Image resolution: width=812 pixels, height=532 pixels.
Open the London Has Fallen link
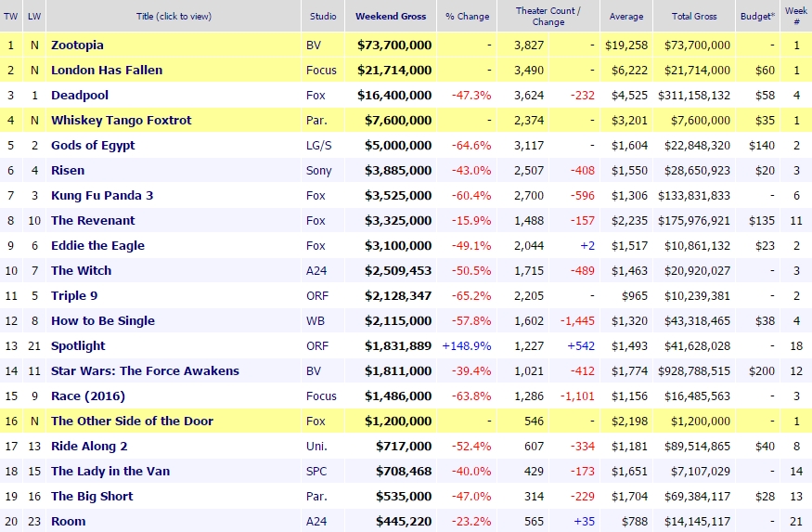(x=107, y=70)
